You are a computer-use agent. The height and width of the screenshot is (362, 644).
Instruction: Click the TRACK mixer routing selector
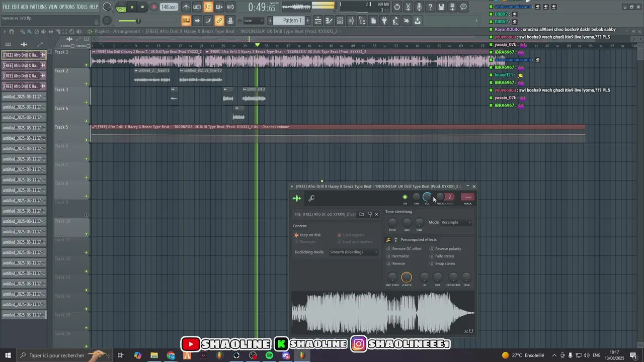tap(468, 198)
